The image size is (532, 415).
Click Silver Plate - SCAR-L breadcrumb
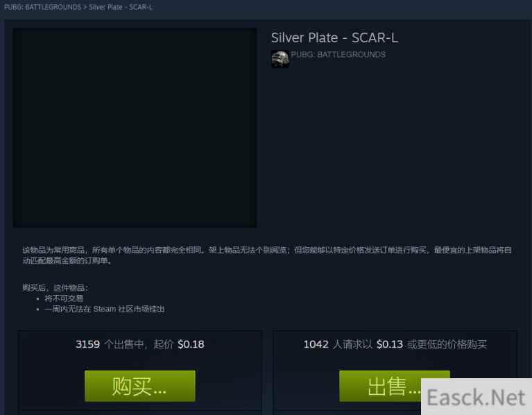121,7
